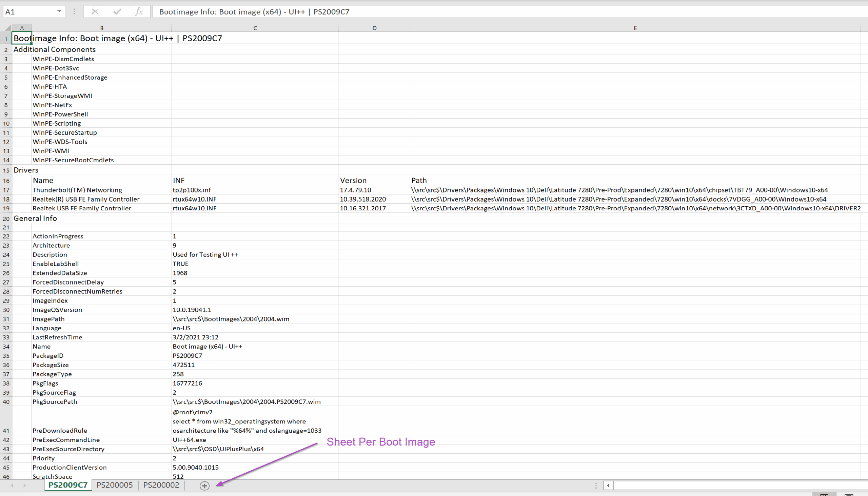
Task: Click horizontal scrollbar left arrow button
Action: pos(608,485)
